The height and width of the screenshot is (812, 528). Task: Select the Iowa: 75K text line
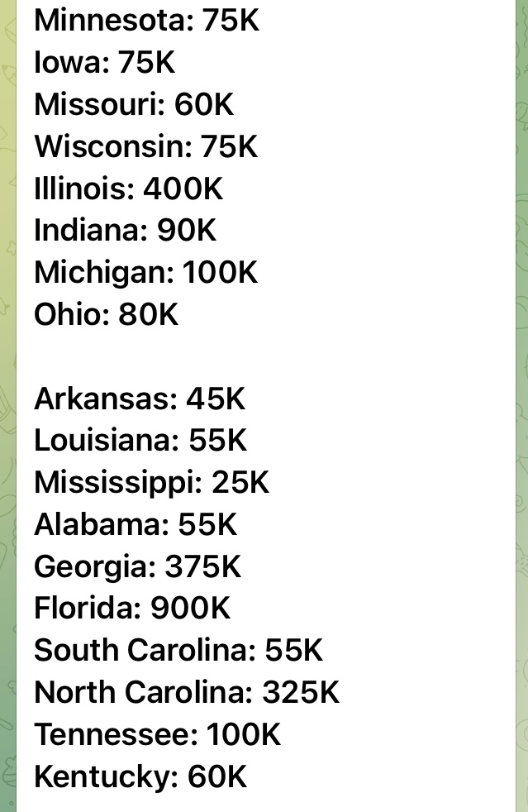point(105,62)
